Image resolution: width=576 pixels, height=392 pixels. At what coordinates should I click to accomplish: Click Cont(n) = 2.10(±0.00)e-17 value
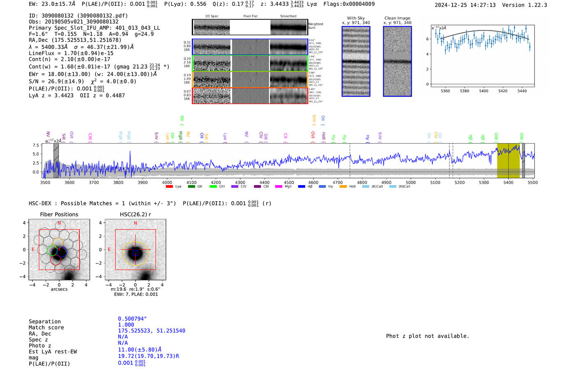pos(70,59)
